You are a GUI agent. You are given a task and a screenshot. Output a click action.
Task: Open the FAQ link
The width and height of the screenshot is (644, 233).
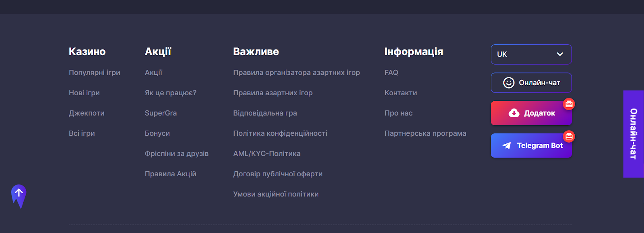point(391,73)
